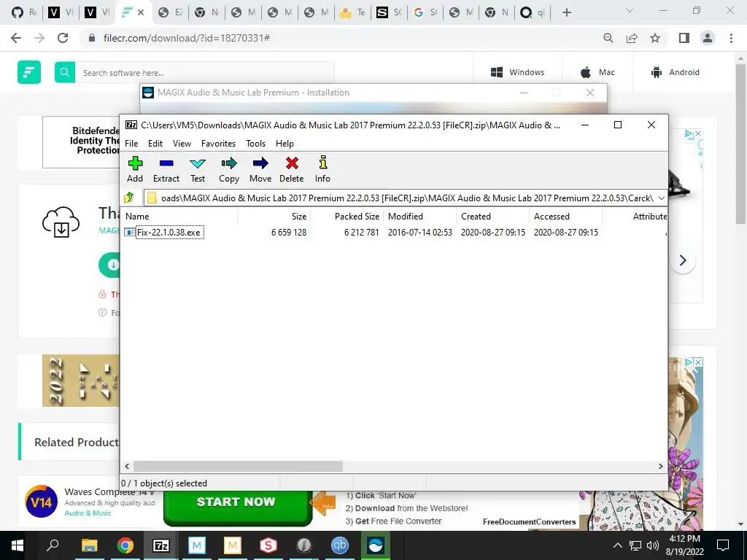This screenshot has height=560, width=747.
Task: Click the left scroll arrow in 7-Zip
Action: click(127, 466)
